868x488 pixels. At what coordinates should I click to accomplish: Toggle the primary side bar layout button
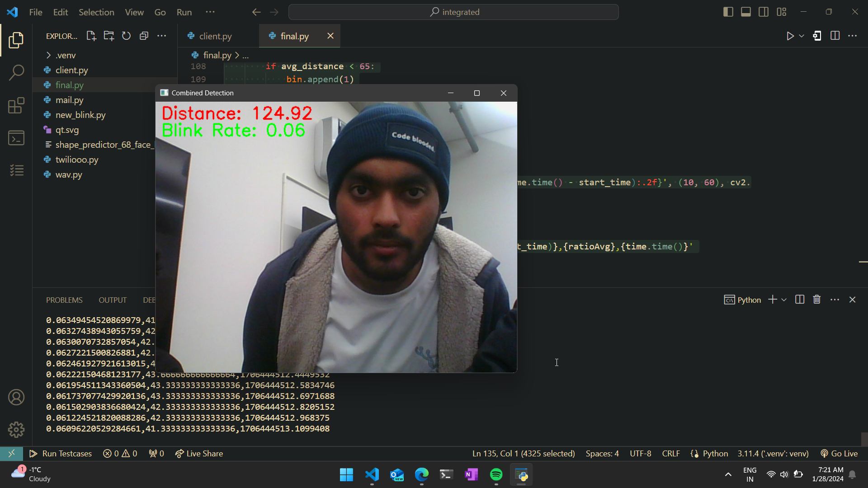(728, 12)
